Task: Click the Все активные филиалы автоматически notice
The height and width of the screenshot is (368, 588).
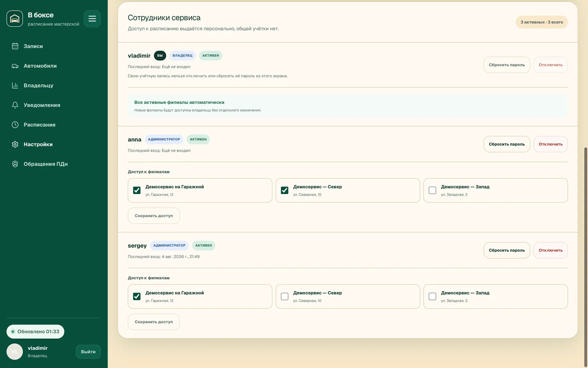Action: 348,106
